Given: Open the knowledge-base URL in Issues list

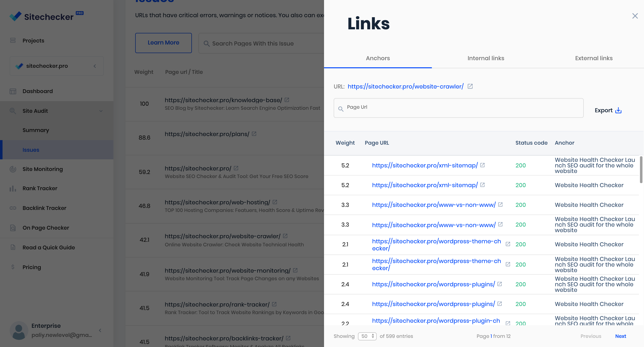Looking at the screenshot, I should (223, 100).
